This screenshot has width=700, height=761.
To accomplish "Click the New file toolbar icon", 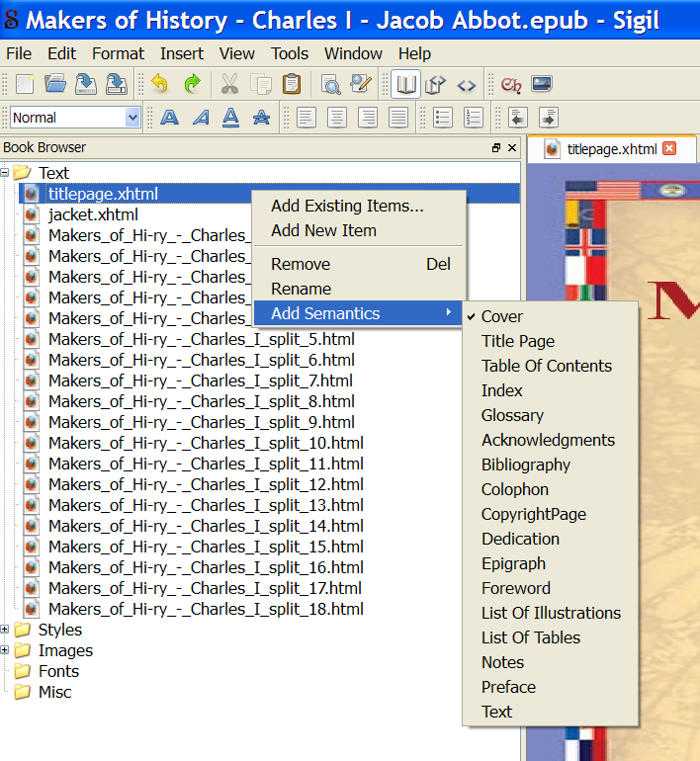I will coord(25,84).
